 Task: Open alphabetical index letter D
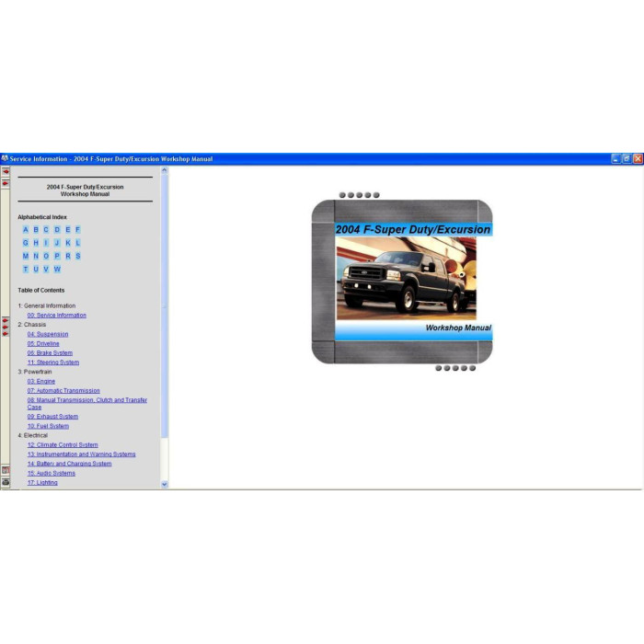(57, 230)
